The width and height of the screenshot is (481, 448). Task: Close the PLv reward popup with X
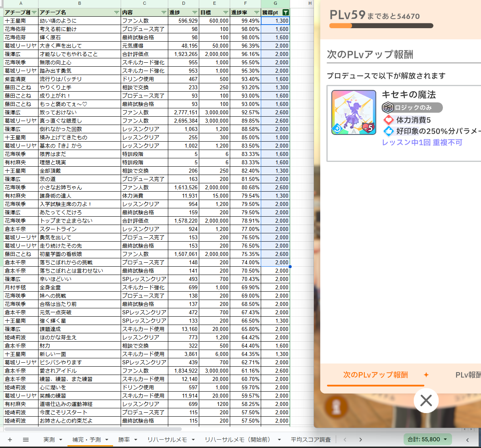click(426, 401)
